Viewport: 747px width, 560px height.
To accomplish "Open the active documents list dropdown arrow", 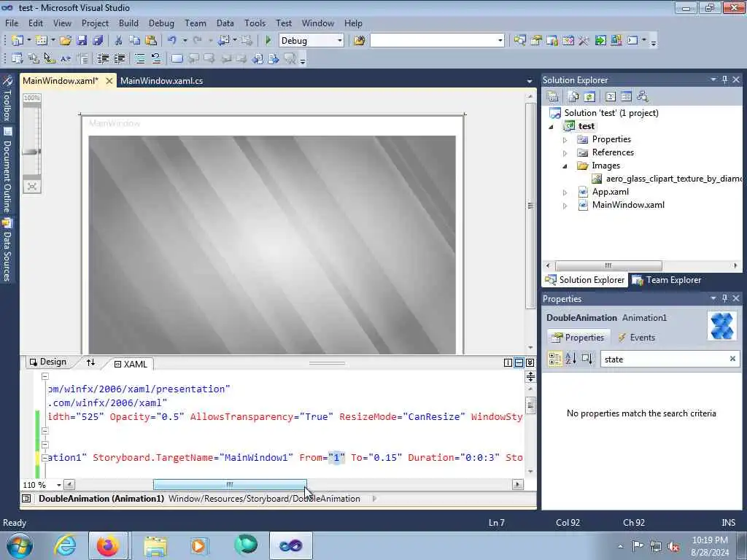I will [530, 82].
